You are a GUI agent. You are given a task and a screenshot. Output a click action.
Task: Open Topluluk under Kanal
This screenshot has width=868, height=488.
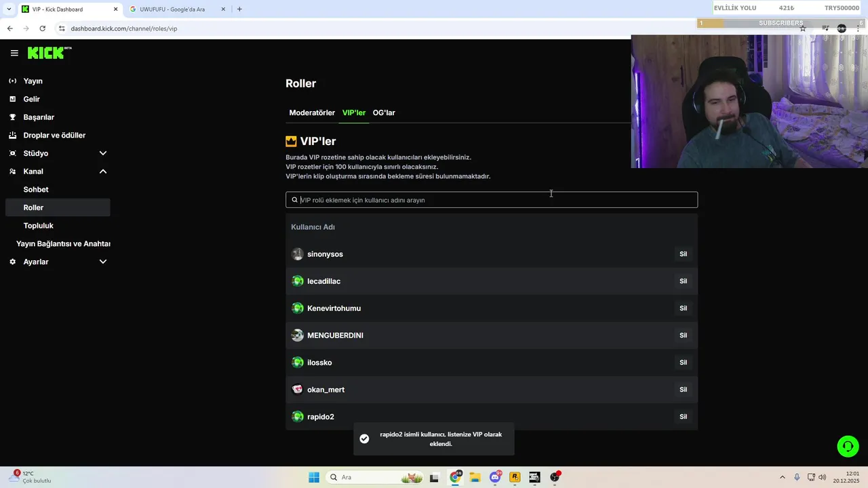coord(38,226)
